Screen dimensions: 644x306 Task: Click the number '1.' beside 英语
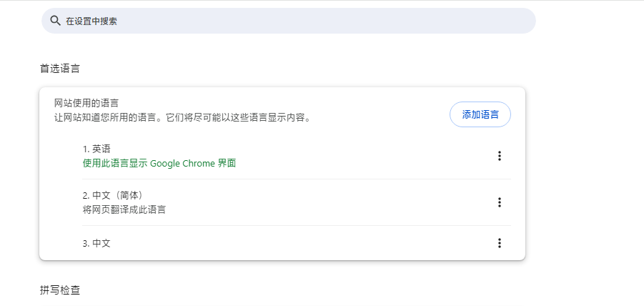point(86,149)
